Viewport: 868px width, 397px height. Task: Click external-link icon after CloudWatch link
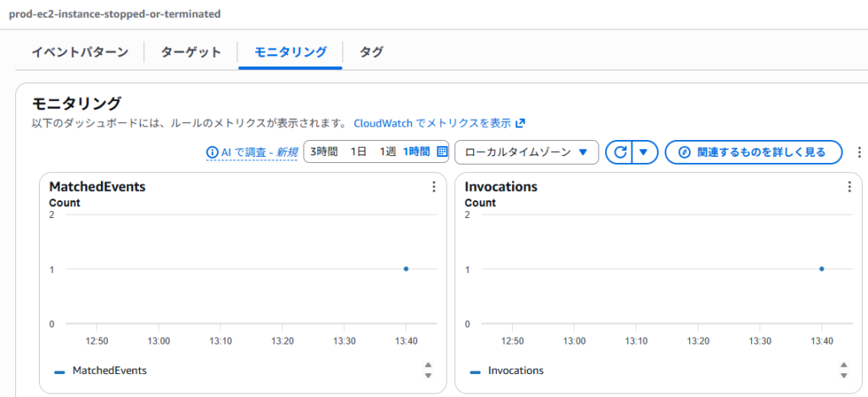coord(520,123)
